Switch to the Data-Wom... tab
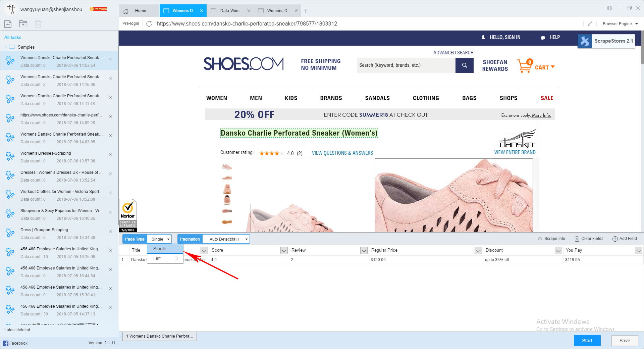This screenshot has width=644, height=349. pos(231,11)
